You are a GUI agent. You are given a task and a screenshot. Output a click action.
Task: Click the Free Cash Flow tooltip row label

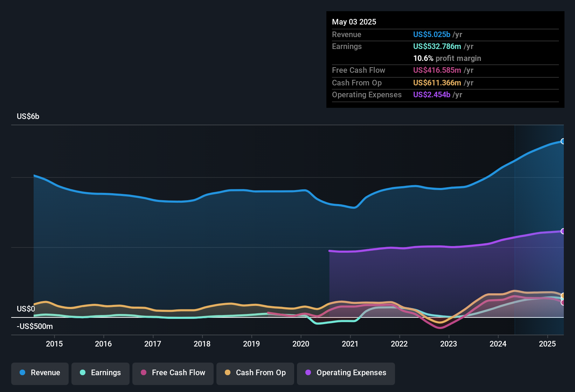point(359,70)
